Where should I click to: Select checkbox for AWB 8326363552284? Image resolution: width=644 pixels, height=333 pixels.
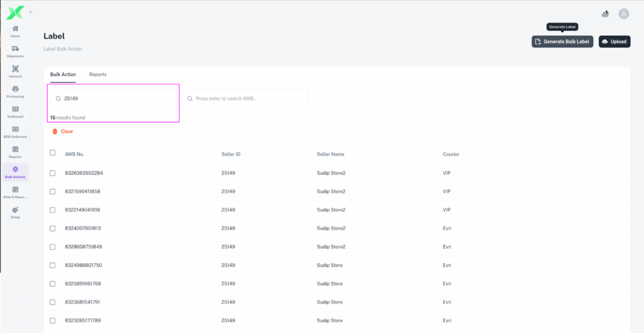tap(53, 173)
